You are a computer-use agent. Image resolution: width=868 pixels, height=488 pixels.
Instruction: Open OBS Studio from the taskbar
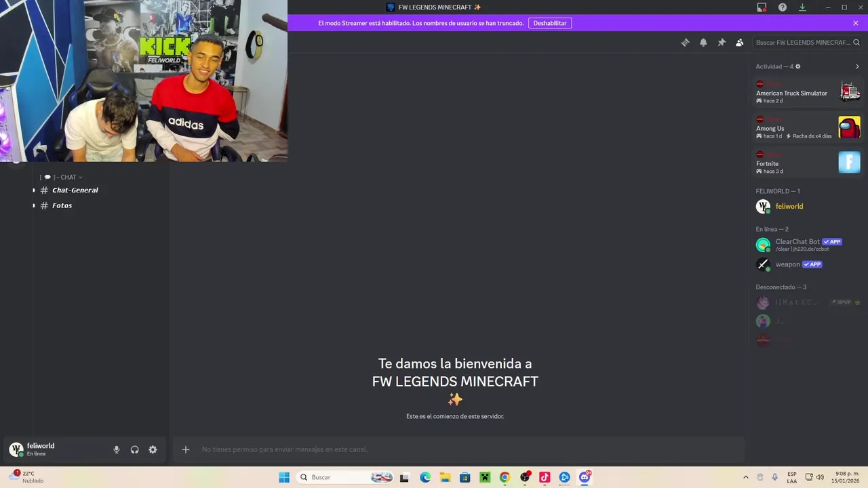tap(525, 477)
